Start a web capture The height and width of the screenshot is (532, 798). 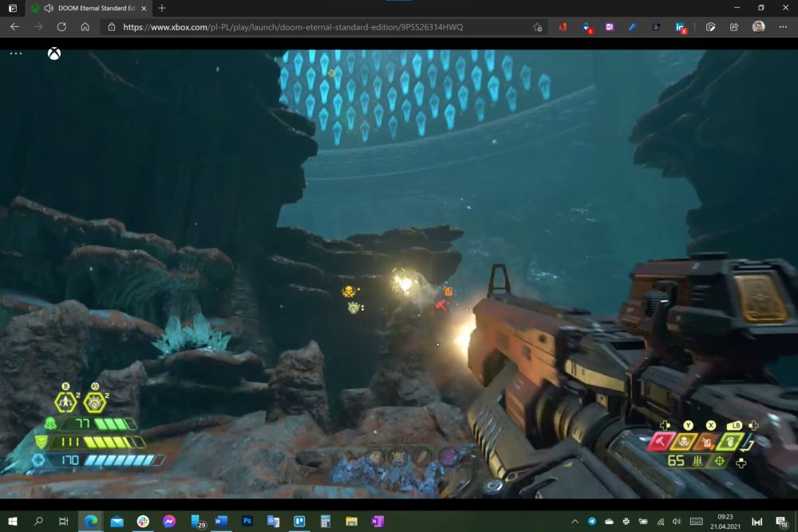click(710, 27)
